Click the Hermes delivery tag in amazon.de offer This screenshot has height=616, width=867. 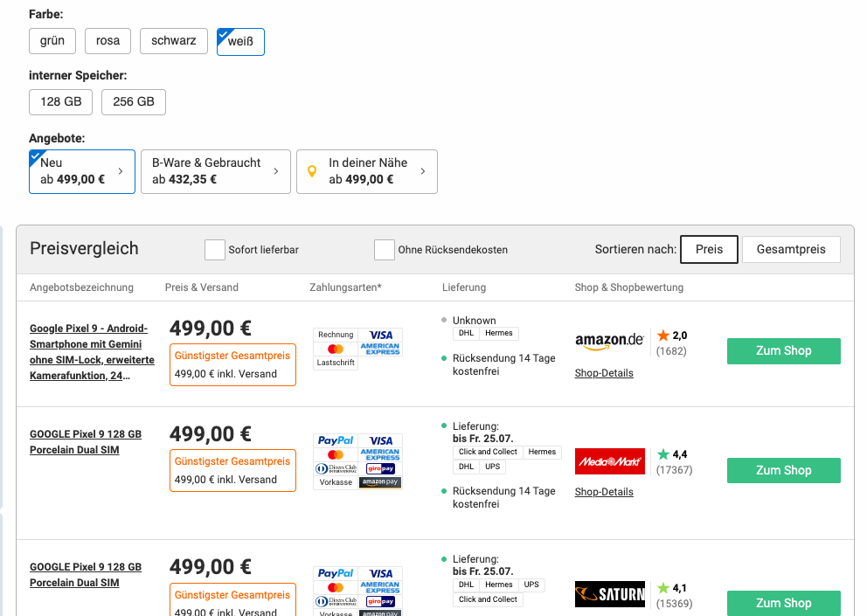(499, 334)
